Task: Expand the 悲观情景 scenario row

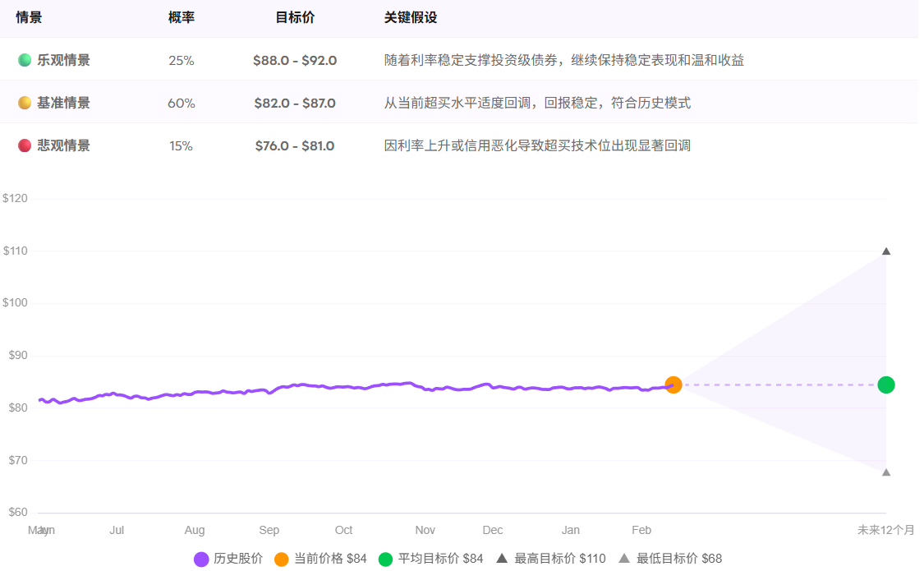Action: 62,145
